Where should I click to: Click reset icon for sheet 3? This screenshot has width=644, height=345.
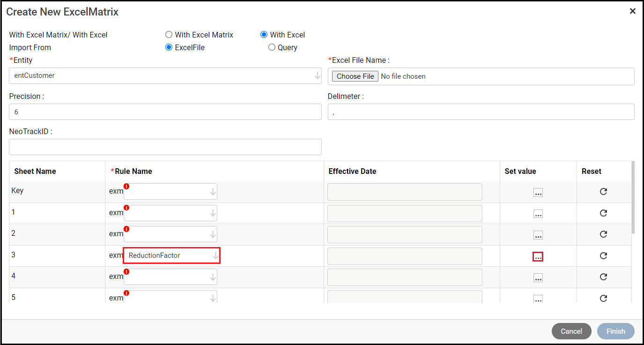coord(603,255)
